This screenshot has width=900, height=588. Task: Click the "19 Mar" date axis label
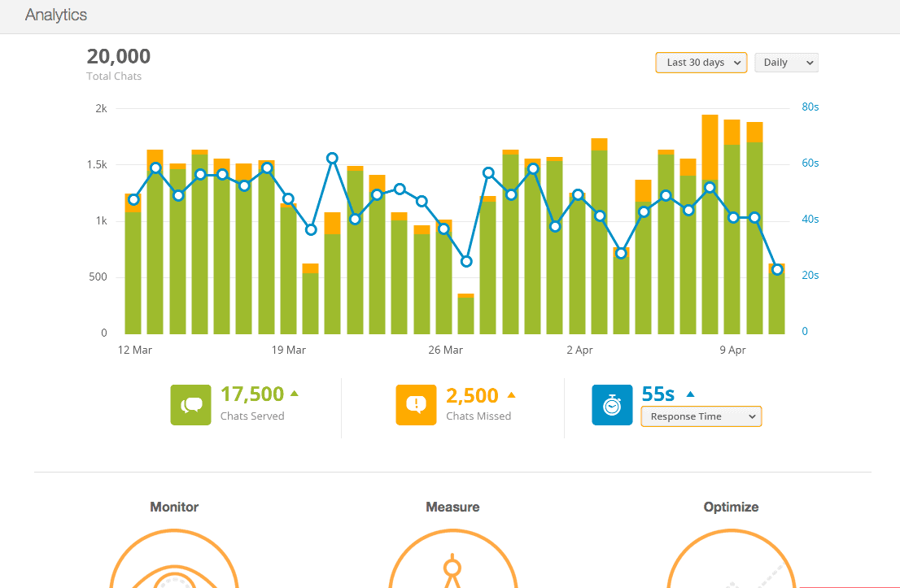(x=289, y=350)
